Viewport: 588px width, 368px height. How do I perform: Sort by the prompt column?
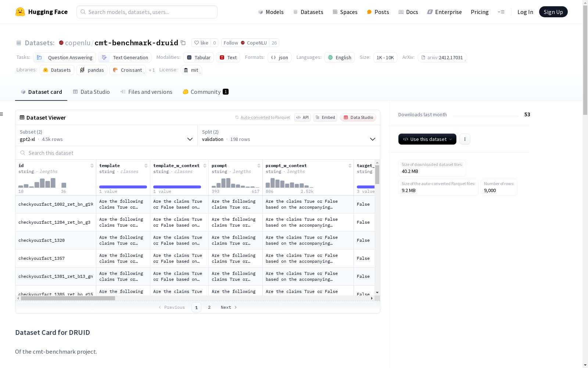point(259,166)
